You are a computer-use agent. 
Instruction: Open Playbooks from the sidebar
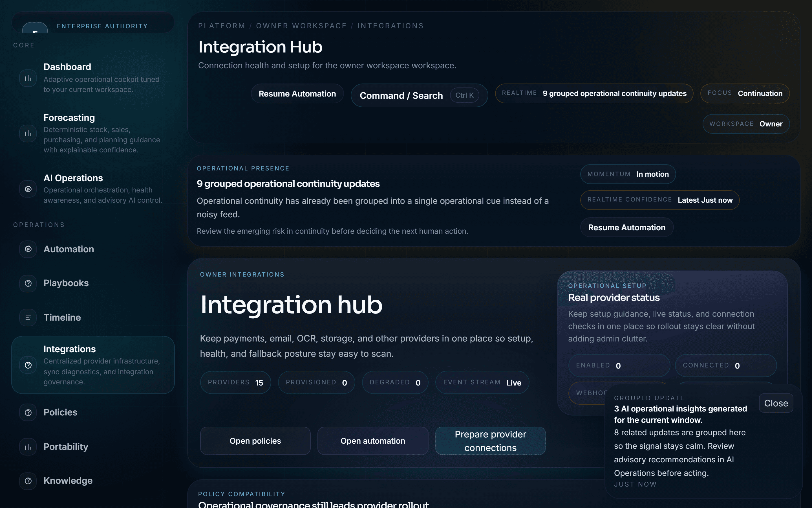[x=93, y=283]
